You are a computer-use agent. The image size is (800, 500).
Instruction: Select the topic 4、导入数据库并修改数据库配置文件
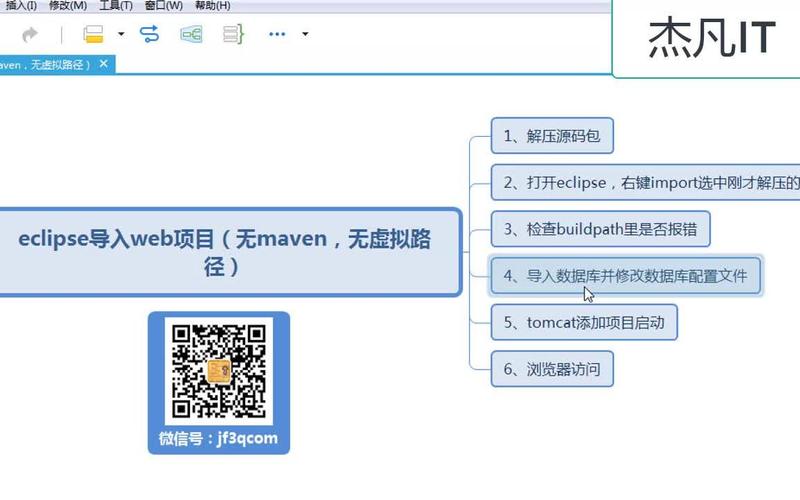click(626, 276)
